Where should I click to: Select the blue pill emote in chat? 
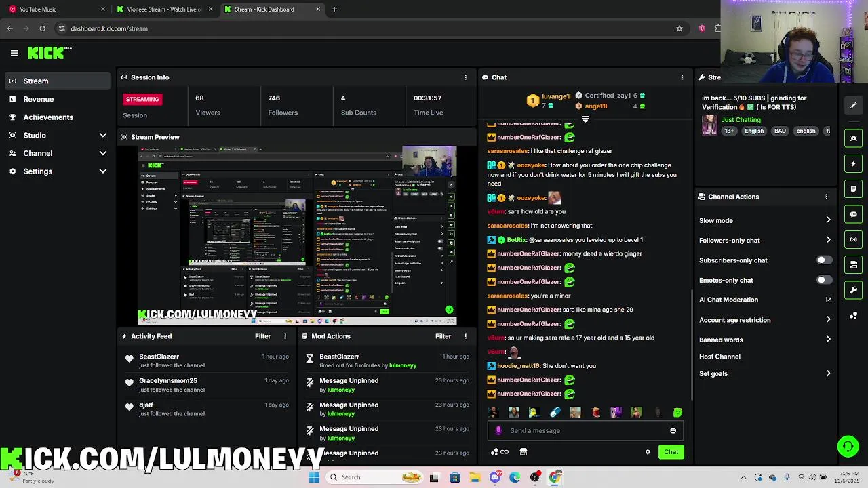[555, 412]
